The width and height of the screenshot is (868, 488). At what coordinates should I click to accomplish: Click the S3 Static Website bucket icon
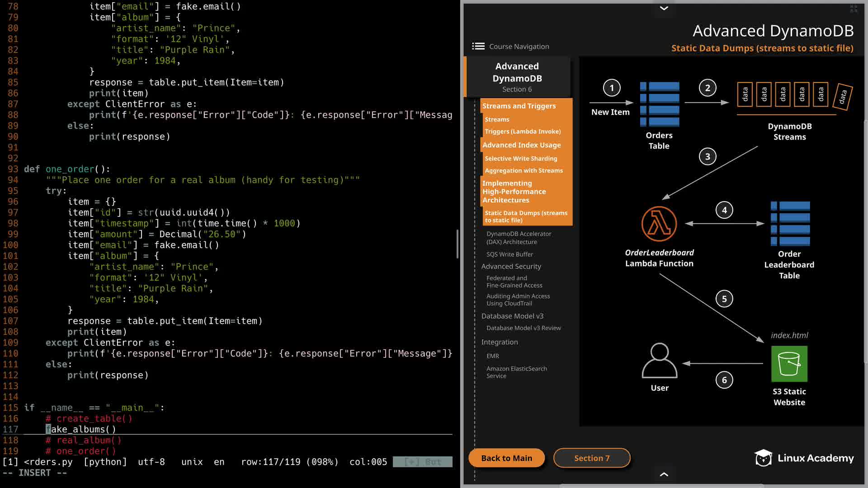coord(789,364)
